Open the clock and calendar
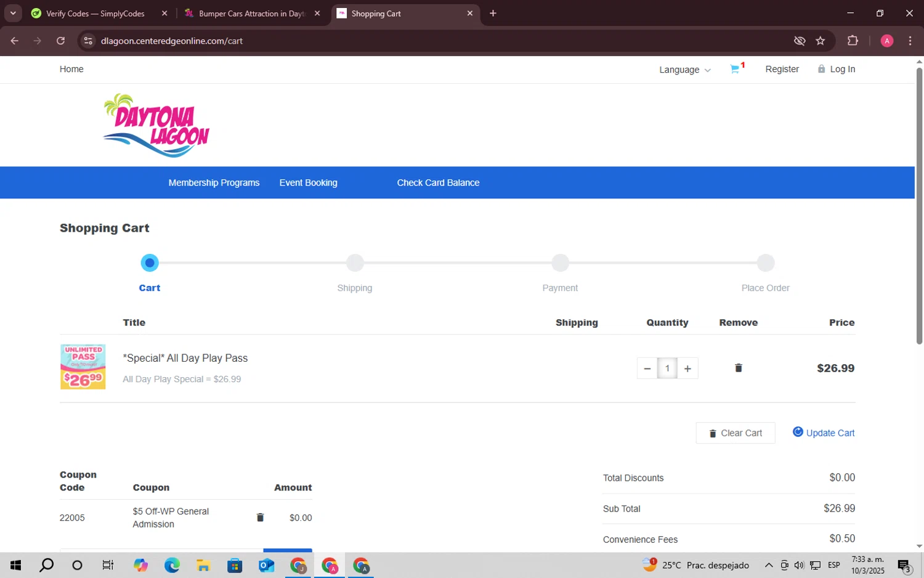 867,565
